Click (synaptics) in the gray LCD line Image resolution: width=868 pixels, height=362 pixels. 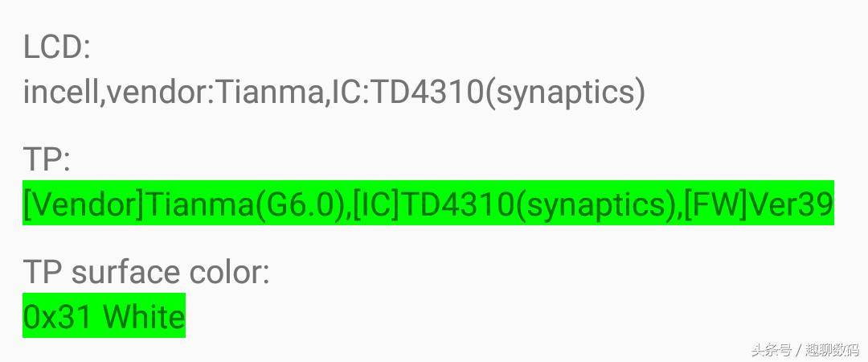(x=566, y=93)
